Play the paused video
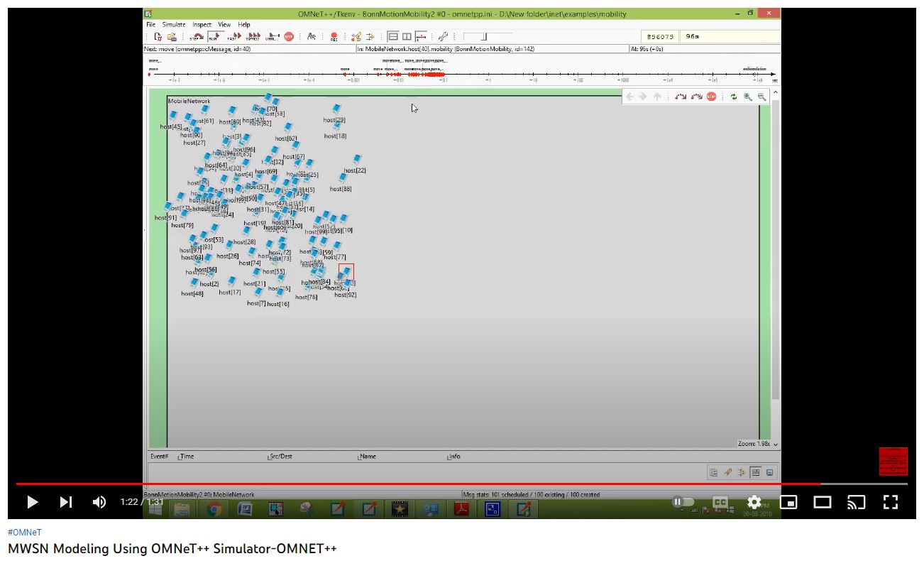The image size is (924, 561). click(33, 502)
